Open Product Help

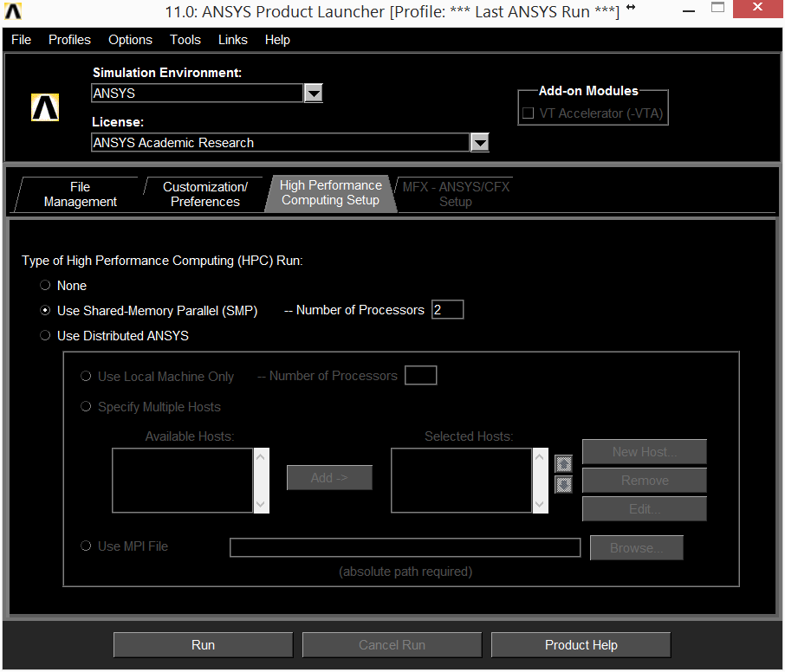[x=581, y=645]
